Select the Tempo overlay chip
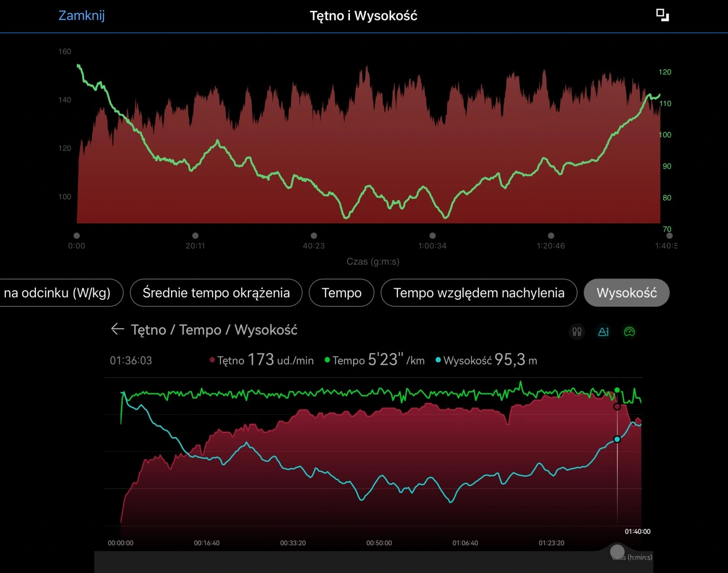 341,293
